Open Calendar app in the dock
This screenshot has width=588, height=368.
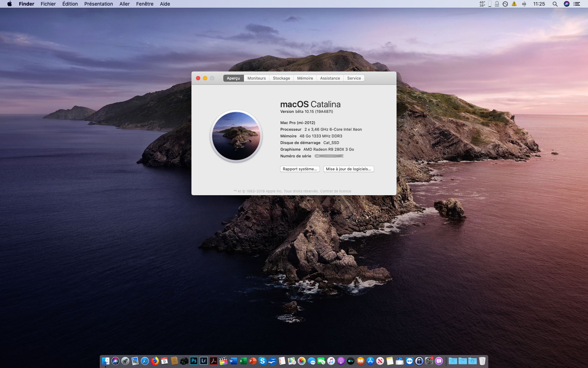click(164, 361)
